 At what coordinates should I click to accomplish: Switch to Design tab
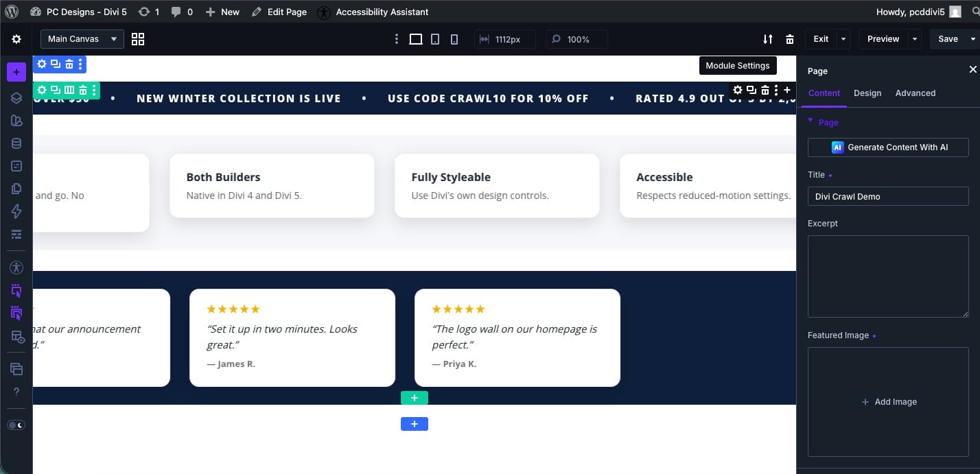click(867, 93)
